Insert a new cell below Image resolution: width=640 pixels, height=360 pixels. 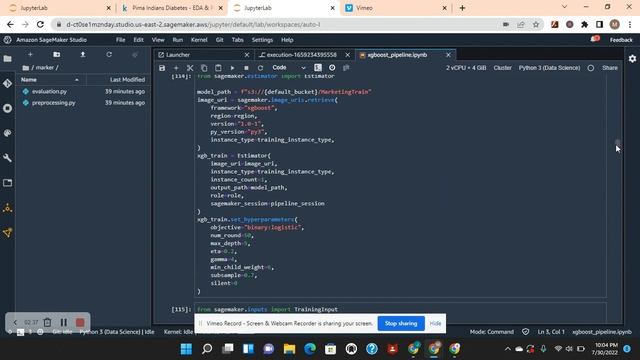(x=176, y=68)
